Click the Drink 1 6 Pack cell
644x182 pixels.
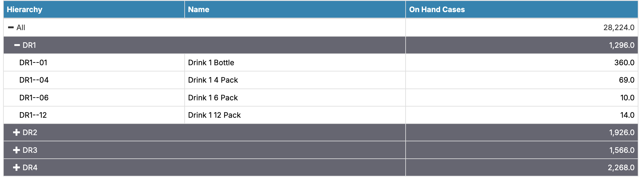(x=213, y=98)
